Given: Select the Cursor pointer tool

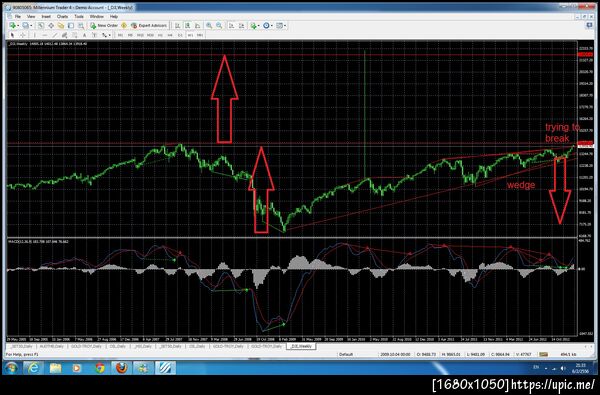Looking at the screenshot, I should [12, 35].
